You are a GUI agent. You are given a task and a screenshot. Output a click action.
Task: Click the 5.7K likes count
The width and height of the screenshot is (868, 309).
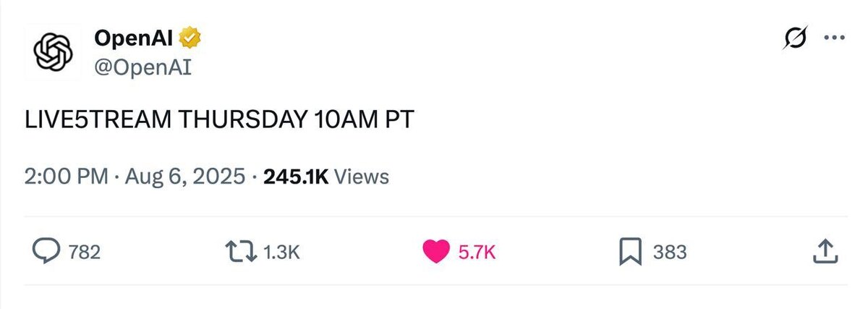(477, 252)
